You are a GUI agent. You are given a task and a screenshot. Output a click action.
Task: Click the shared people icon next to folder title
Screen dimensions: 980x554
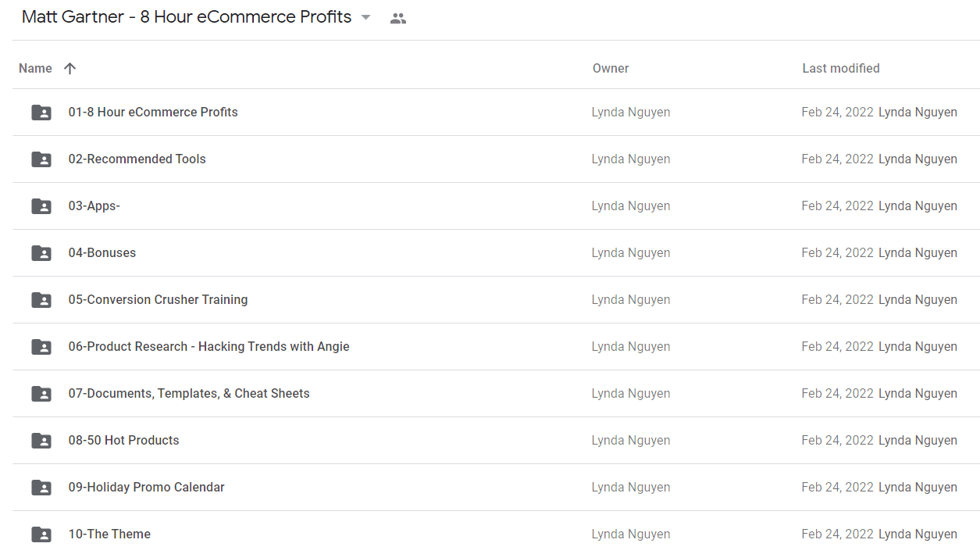pyautogui.click(x=398, y=18)
